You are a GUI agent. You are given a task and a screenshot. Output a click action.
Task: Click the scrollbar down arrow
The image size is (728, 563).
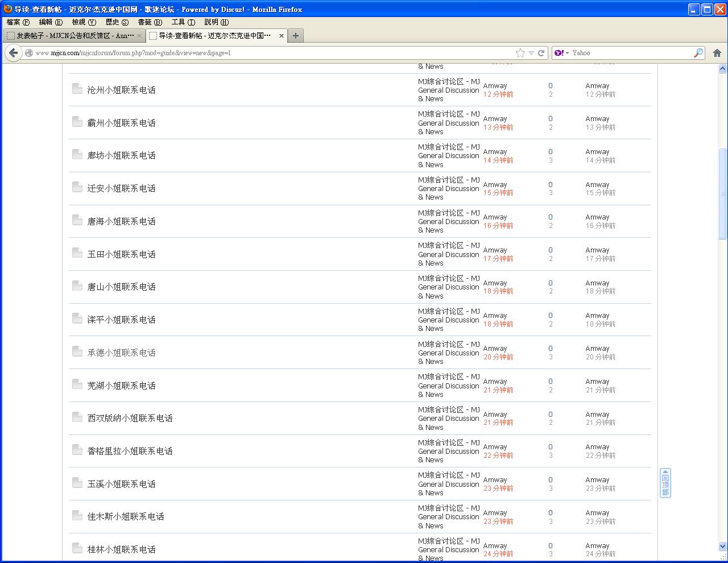point(722,547)
